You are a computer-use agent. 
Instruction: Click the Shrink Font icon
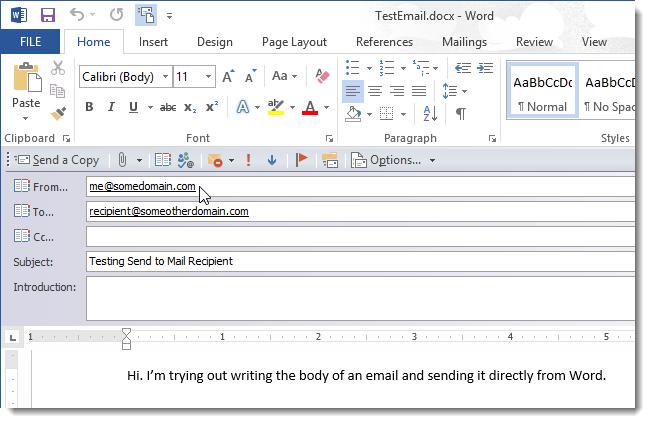[x=250, y=77]
